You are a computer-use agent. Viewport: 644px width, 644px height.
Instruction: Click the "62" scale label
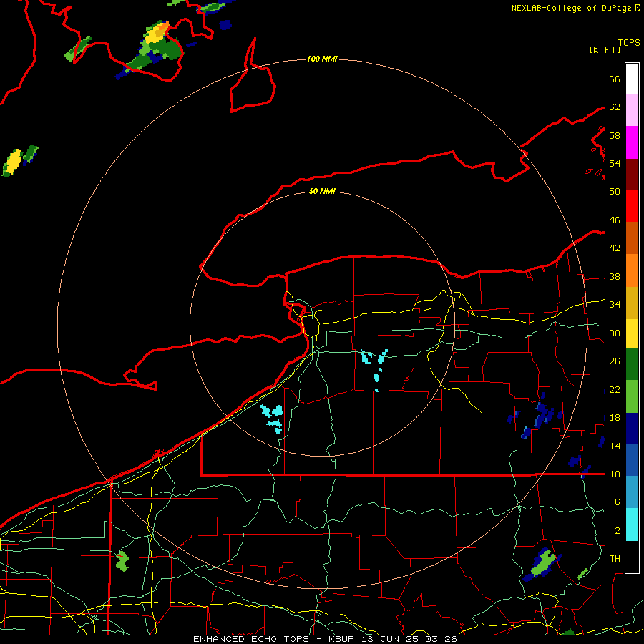[615, 107]
